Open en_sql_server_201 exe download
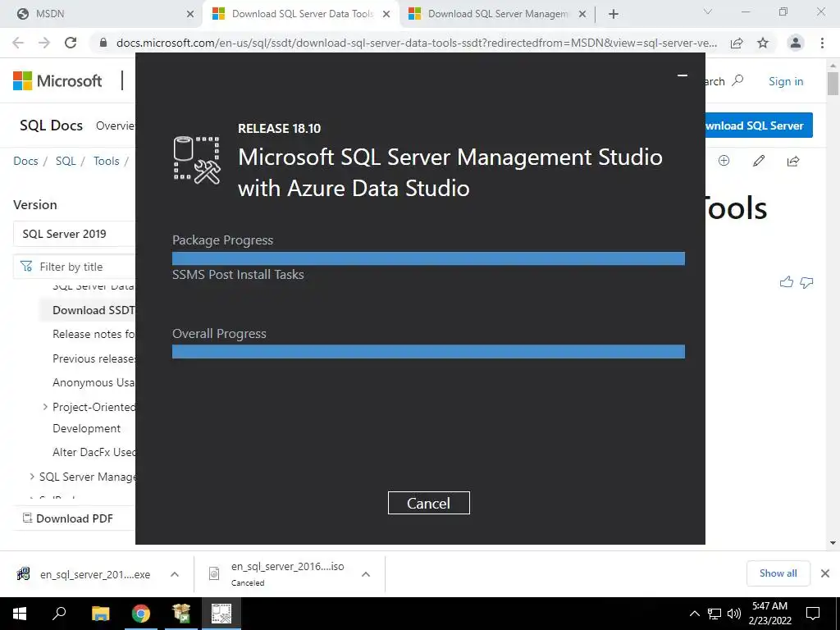Viewport: 840px width, 630px height. (84, 574)
